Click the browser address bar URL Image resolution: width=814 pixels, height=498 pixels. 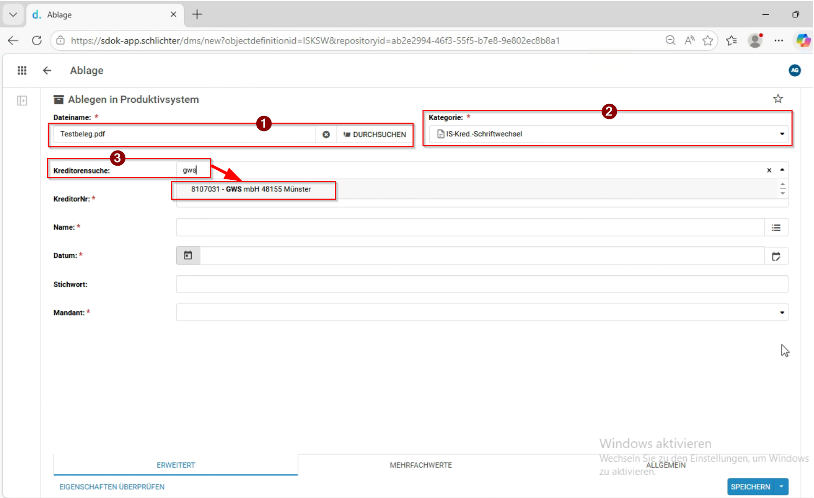tap(315, 41)
